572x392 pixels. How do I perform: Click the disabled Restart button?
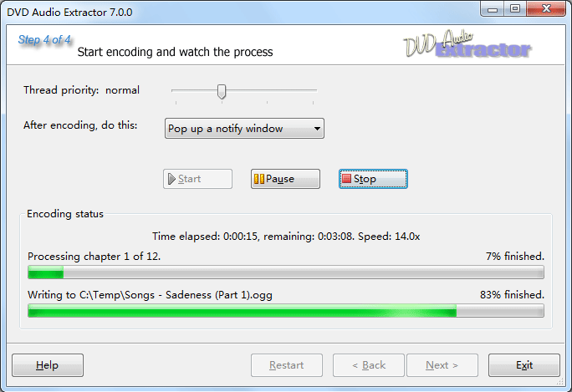point(287,365)
